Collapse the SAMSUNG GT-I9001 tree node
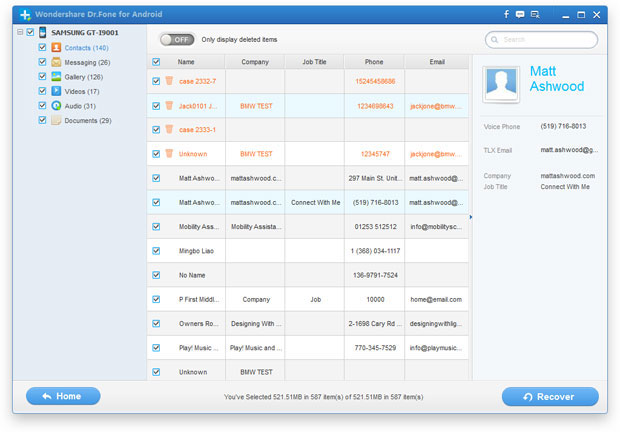 click(20, 32)
